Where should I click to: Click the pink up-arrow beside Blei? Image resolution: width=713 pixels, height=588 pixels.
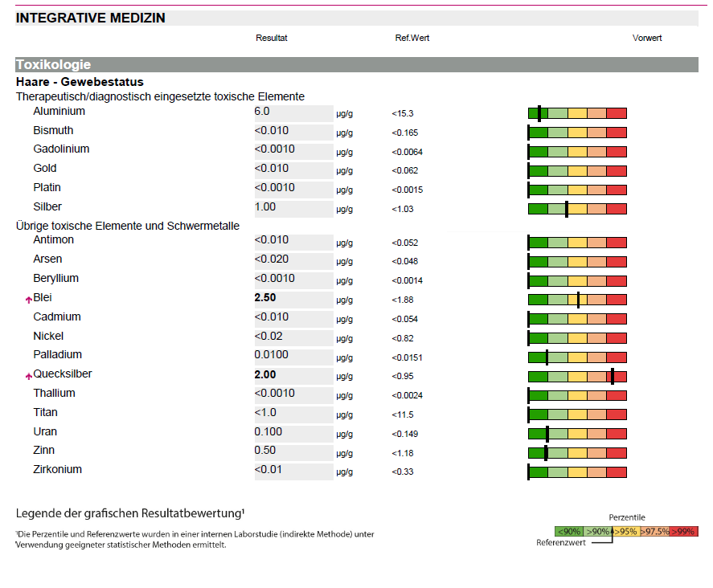point(29,300)
